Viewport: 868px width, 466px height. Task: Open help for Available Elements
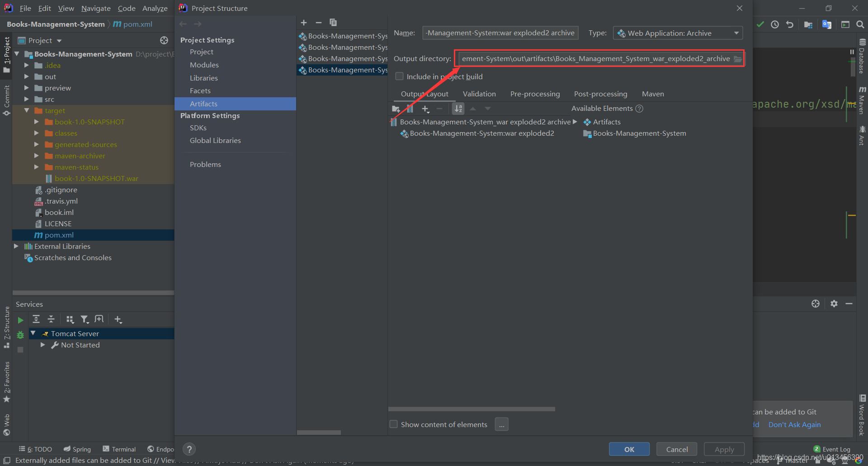639,109
